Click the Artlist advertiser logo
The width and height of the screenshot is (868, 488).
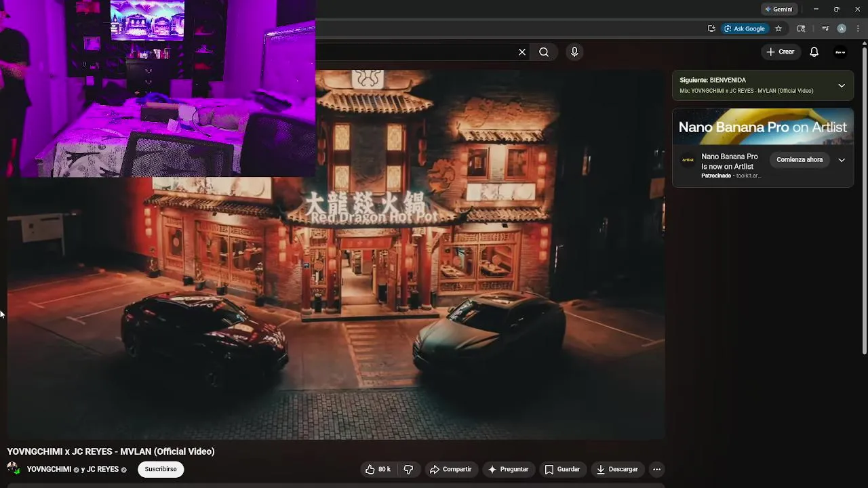688,161
